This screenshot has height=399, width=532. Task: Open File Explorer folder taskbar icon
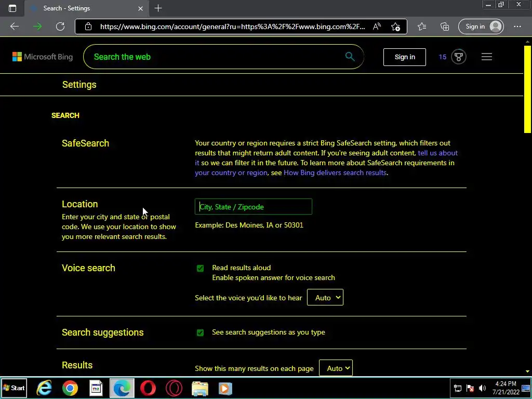point(200,388)
